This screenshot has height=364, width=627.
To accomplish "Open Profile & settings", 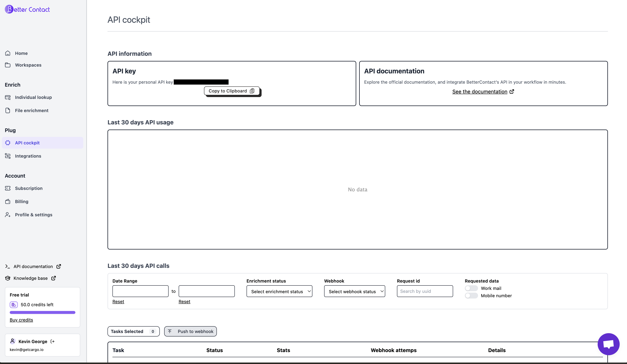I will pos(43,215).
